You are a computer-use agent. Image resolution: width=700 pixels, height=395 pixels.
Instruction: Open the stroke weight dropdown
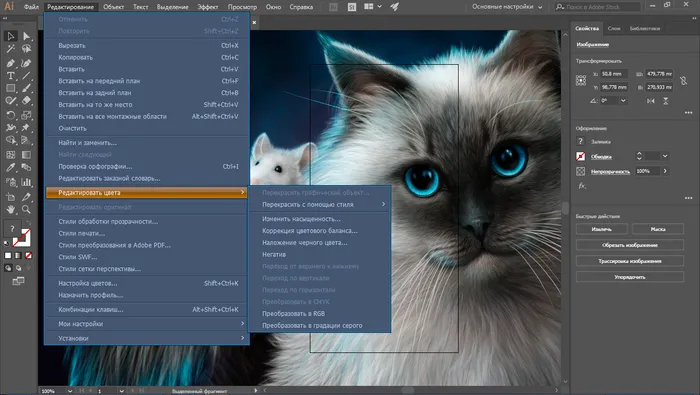[x=665, y=156]
